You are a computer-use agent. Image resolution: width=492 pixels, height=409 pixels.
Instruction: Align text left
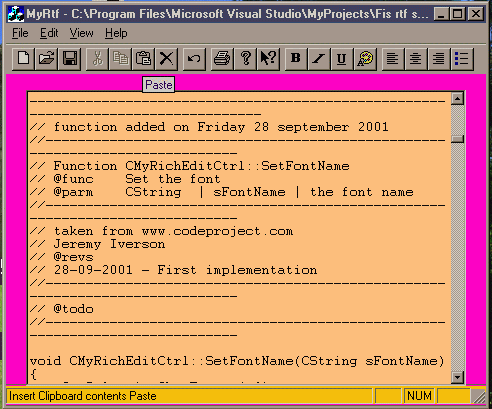(x=393, y=59)
